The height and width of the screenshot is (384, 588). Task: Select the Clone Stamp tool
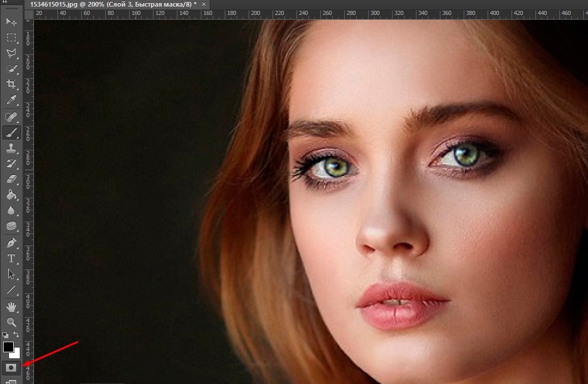click(x=11, y=148)
